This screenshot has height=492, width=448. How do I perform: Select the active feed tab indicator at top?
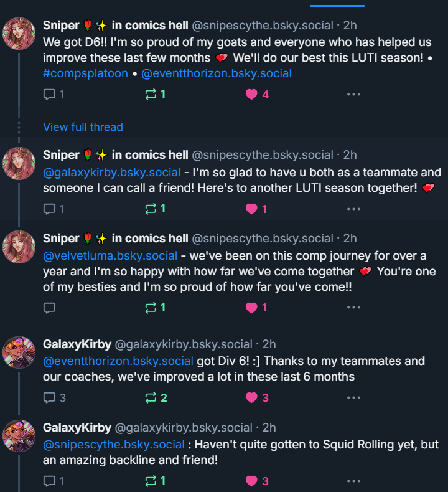[x=337, y=4]
